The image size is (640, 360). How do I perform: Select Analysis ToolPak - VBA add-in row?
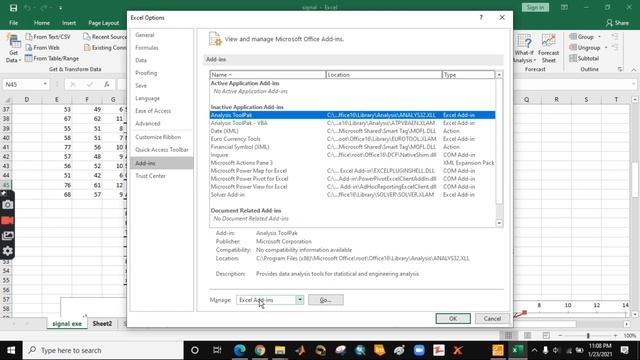(x=353, y=123)
